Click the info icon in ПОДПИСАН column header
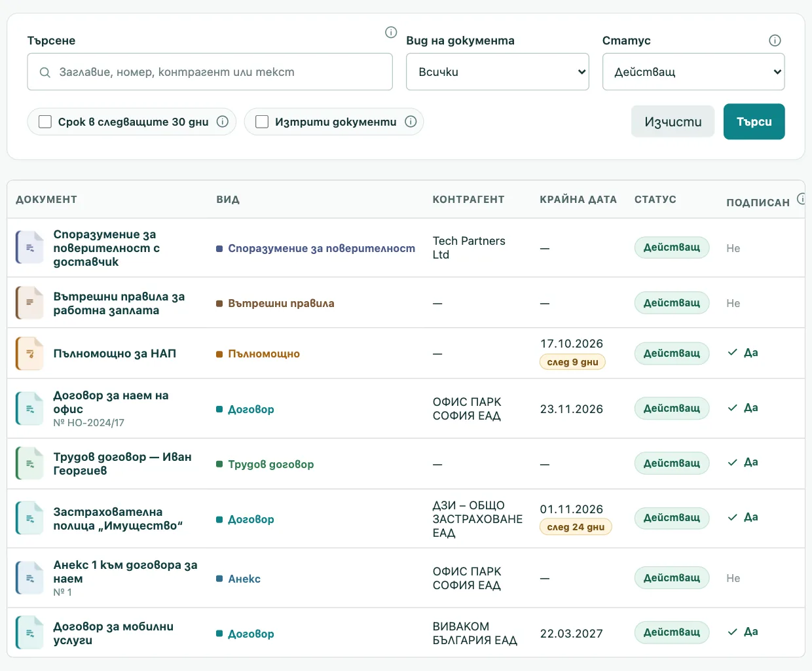The height and width of the screenshot is (671, 812). pos(802,199)
